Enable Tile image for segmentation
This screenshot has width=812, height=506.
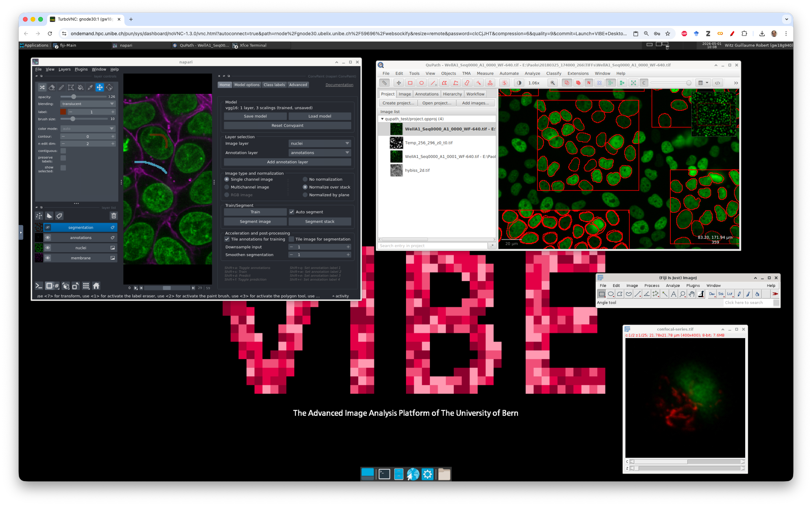pos(292,239)
